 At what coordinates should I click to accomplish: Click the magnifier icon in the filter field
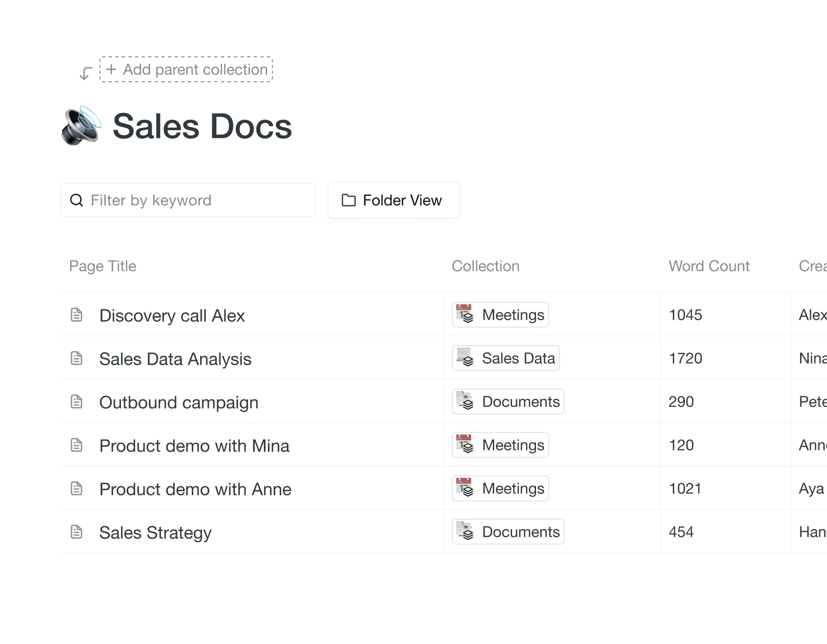click(x=76, y=200)
